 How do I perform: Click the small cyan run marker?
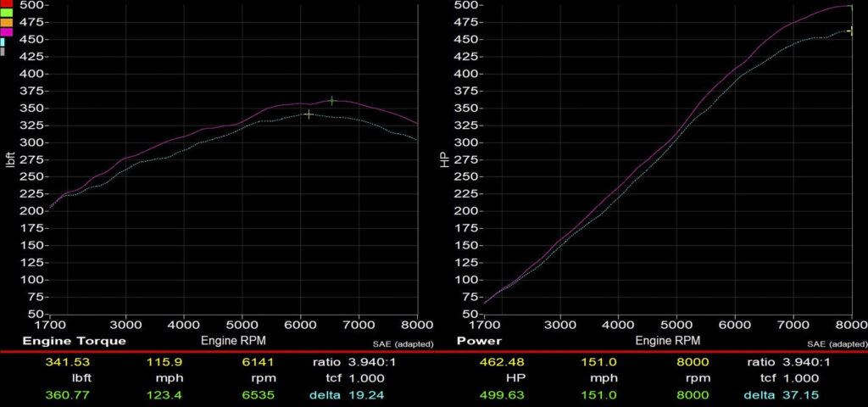[3, 42]
